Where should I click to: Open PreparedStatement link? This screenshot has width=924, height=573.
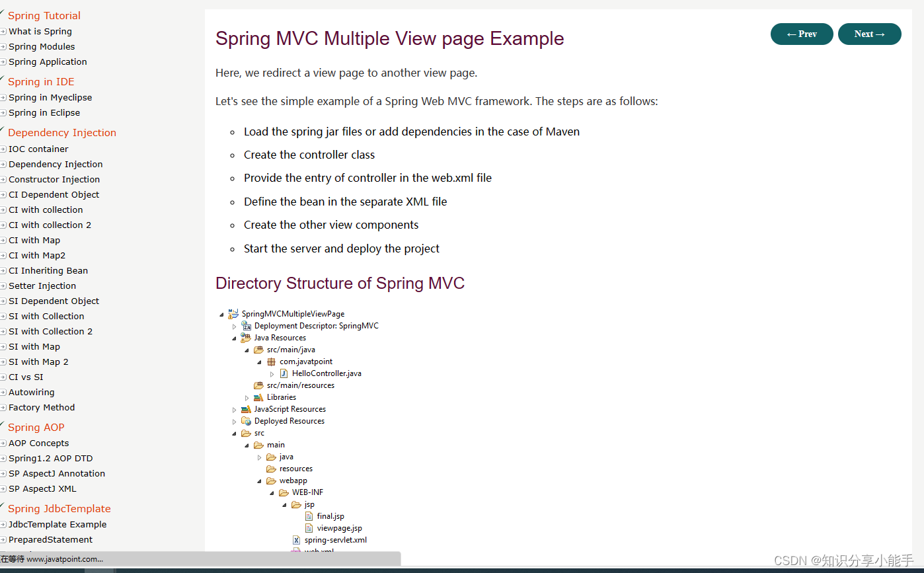(x=51, y=539)
